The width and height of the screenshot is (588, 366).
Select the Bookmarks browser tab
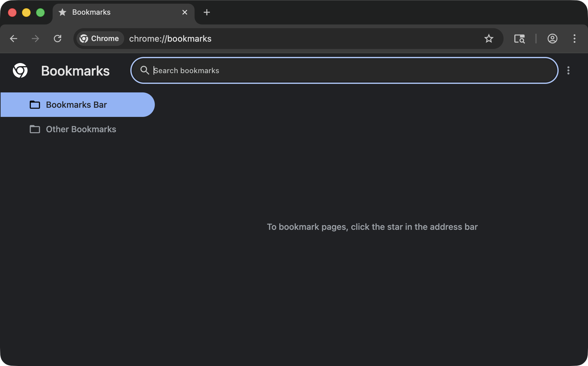pyautogui.click(x=116, y=12)
